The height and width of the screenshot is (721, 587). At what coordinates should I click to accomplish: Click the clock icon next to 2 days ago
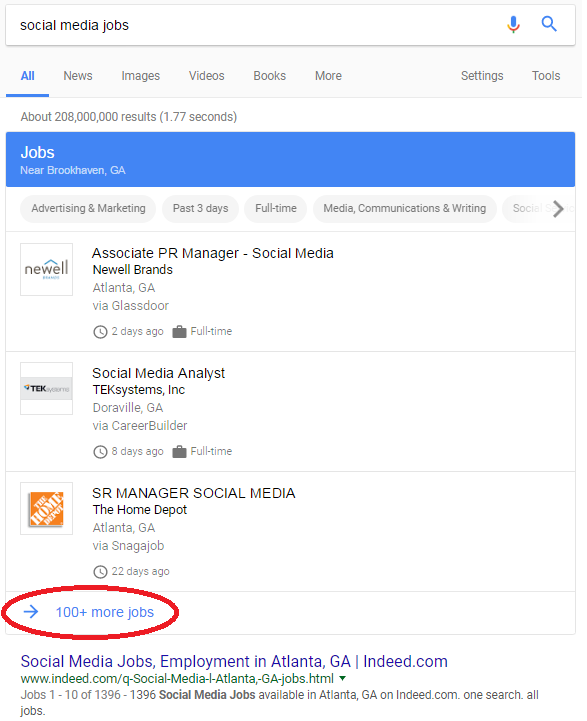click(x=100, y=332)
